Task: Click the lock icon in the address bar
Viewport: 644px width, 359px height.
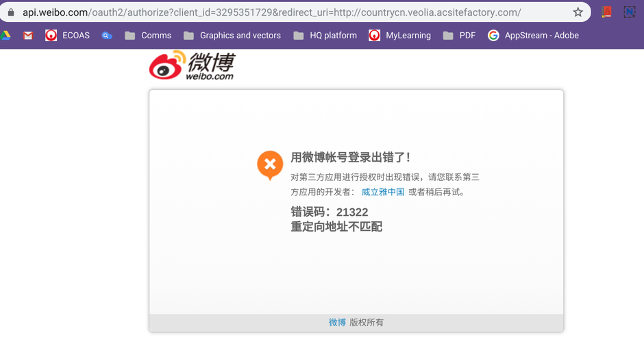Action: click(x=11, y=12)
